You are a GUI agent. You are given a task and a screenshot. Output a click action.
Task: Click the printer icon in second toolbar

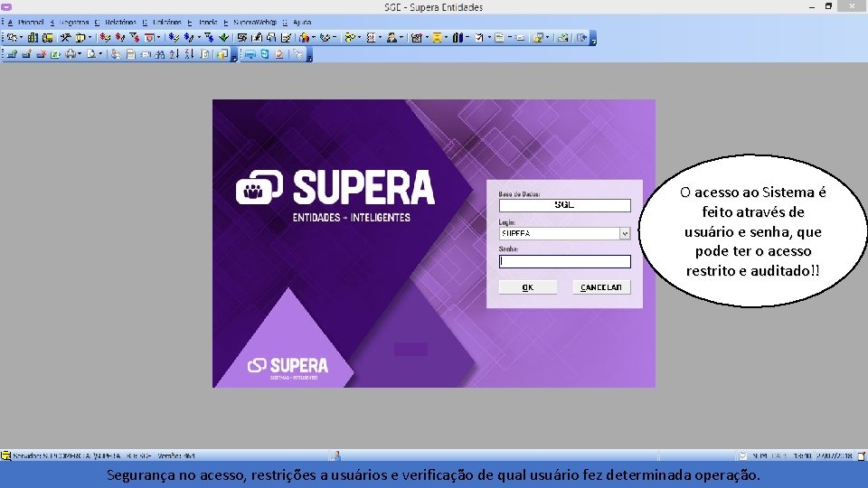click(x=71, y=54)
